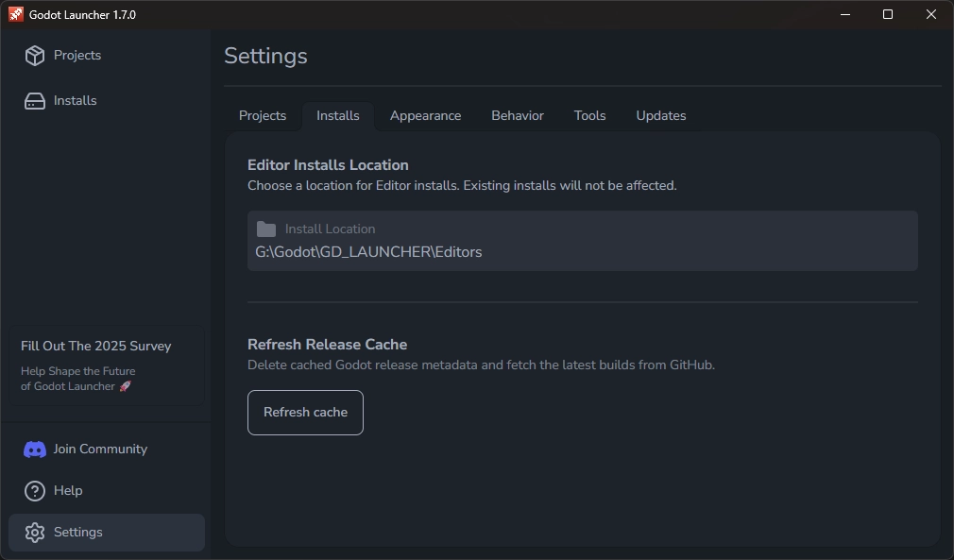Click the Settings gear icon in sidebar
The width and height of the screenshot is (954, 560).
tap(34, 532)
